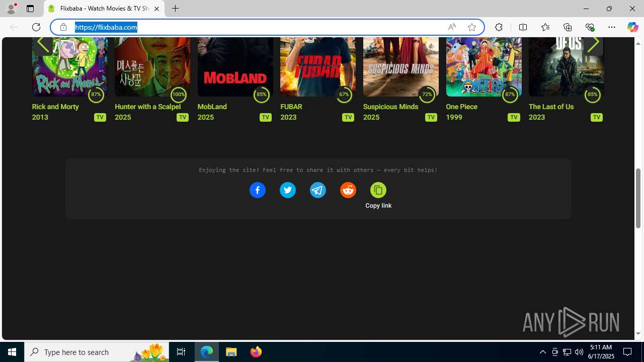Open the Windows Start menu
644x362 pixels.
[12, 352]
